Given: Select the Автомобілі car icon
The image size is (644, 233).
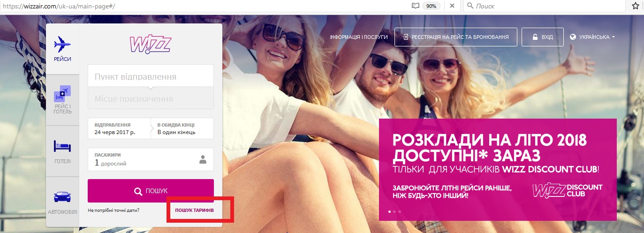Looking at the screenshot, I should (x=62, y=196).
